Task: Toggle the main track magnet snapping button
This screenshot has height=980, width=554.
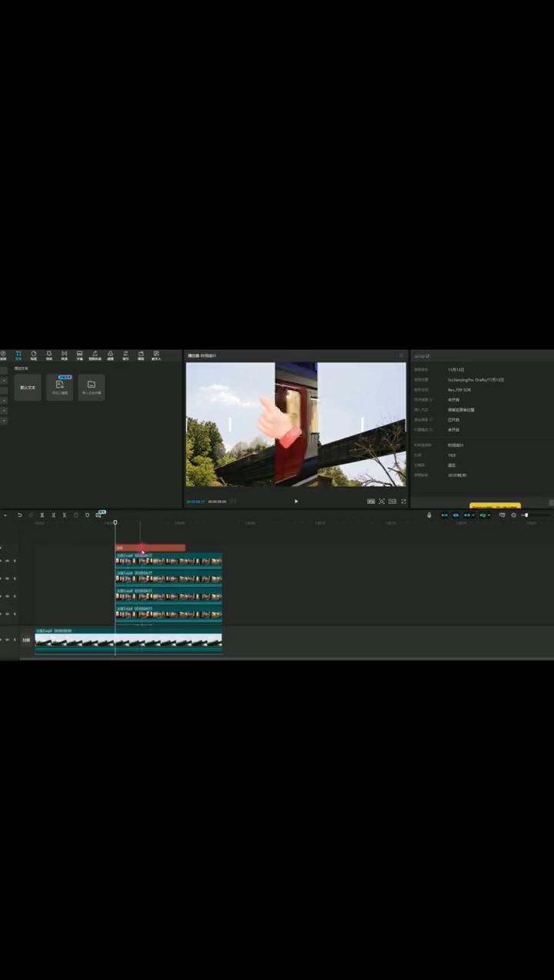Action: coord(444,515)
